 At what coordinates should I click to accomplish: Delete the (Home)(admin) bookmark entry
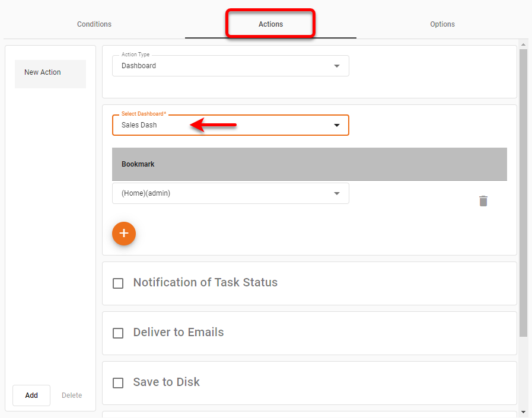[483, 201]
